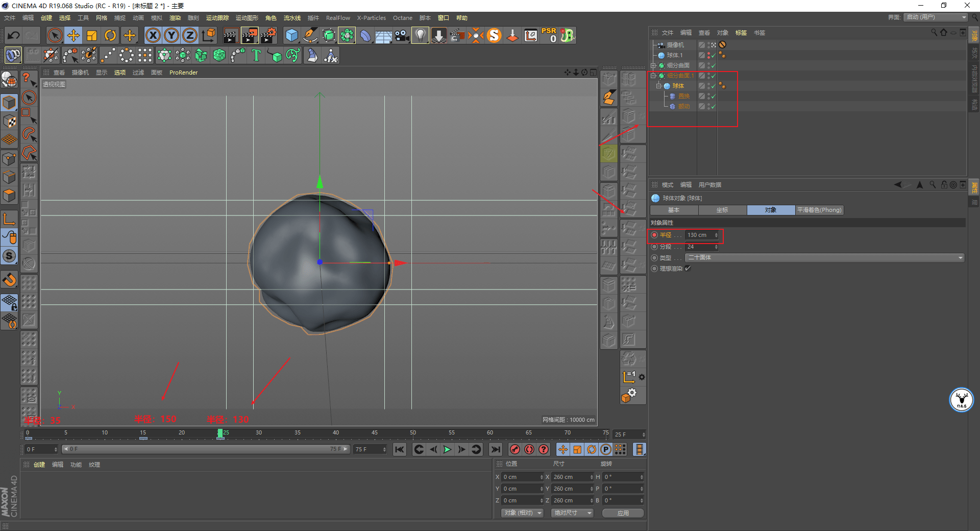Click the Render to Picture Viewer clapperboard icon
The image size is (980, 531).
[250, 35]
